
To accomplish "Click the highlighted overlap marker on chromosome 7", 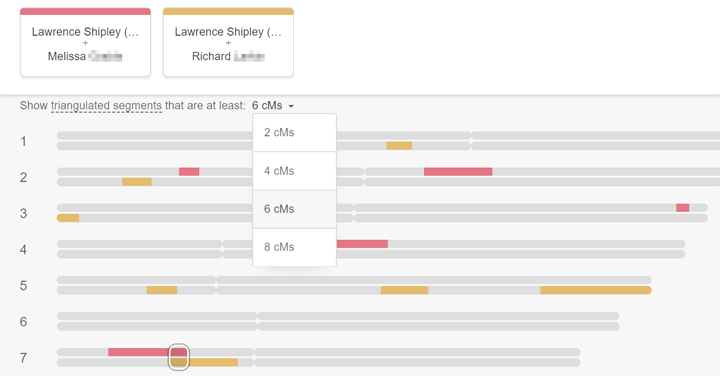I will (179, 357).
